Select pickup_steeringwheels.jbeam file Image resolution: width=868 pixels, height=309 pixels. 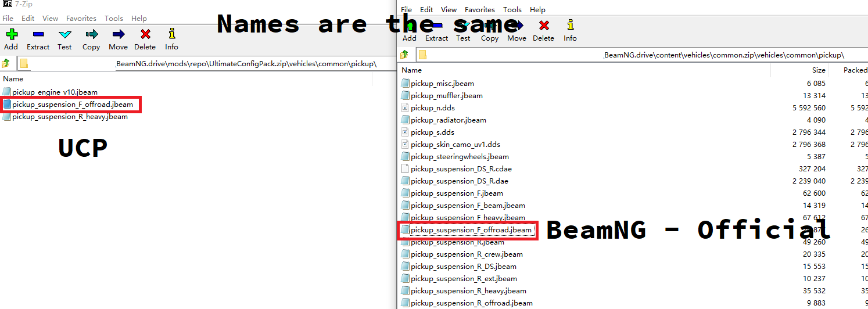click(x=460, y=157)
